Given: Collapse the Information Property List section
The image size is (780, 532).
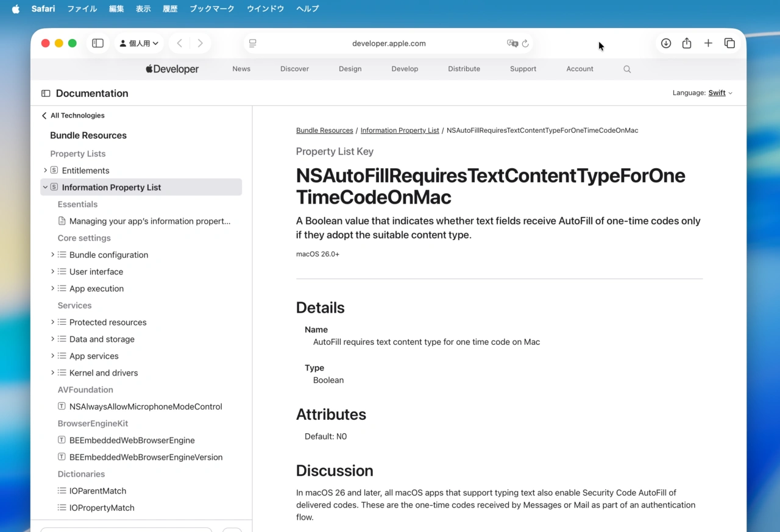Looking at the screenshot, I should 45,187.
